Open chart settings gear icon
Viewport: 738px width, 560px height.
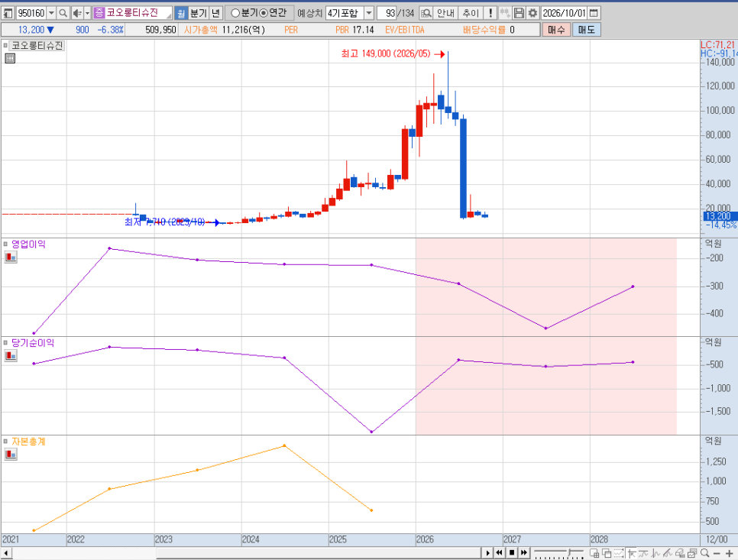coord(532,13)
